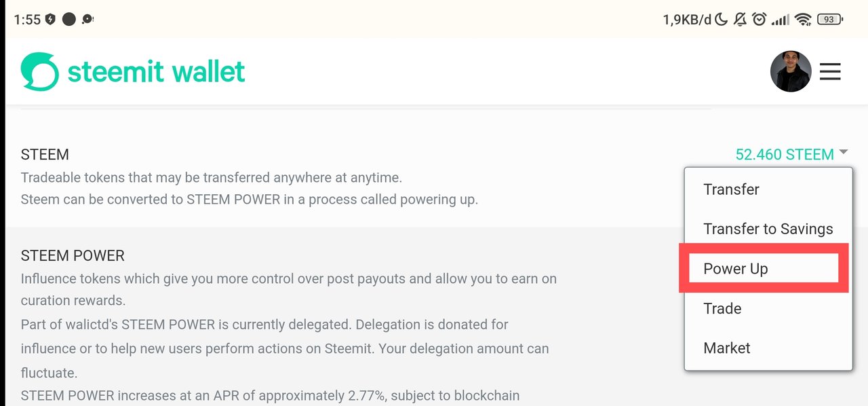Tap the cellular signal bars icon
This screenshot has height=406, width=868.
pos(780,20)
